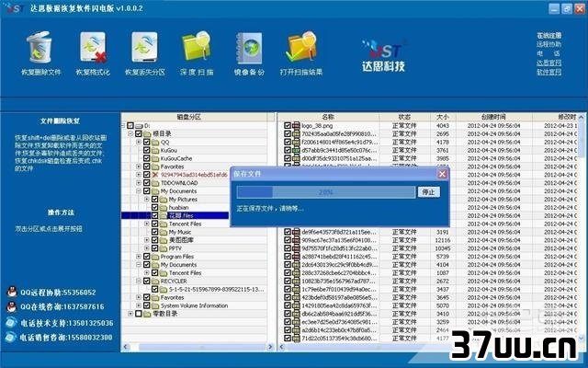
Task: Uncheck the 根目录 checkbox
Action: point(139,133)
